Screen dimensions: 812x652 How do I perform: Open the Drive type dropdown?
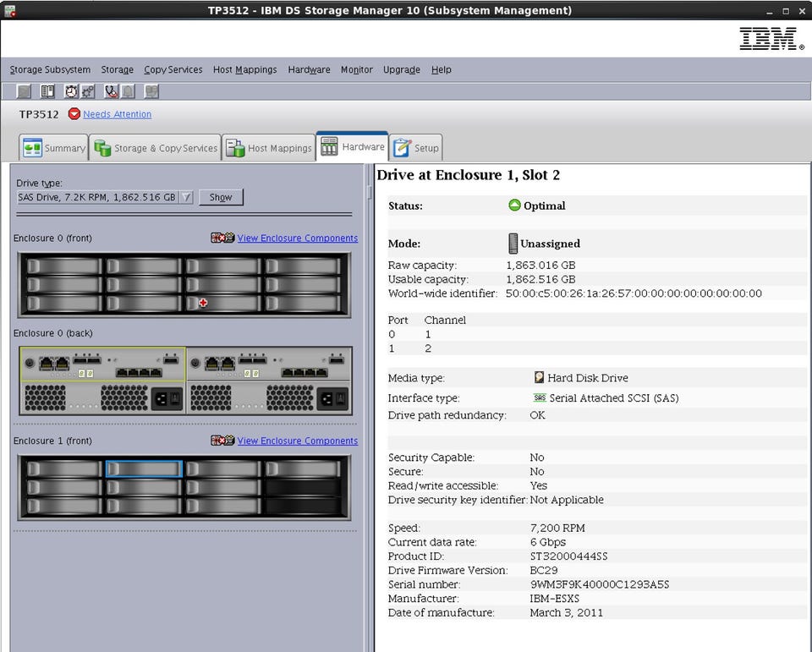click(x=186, y=197)
